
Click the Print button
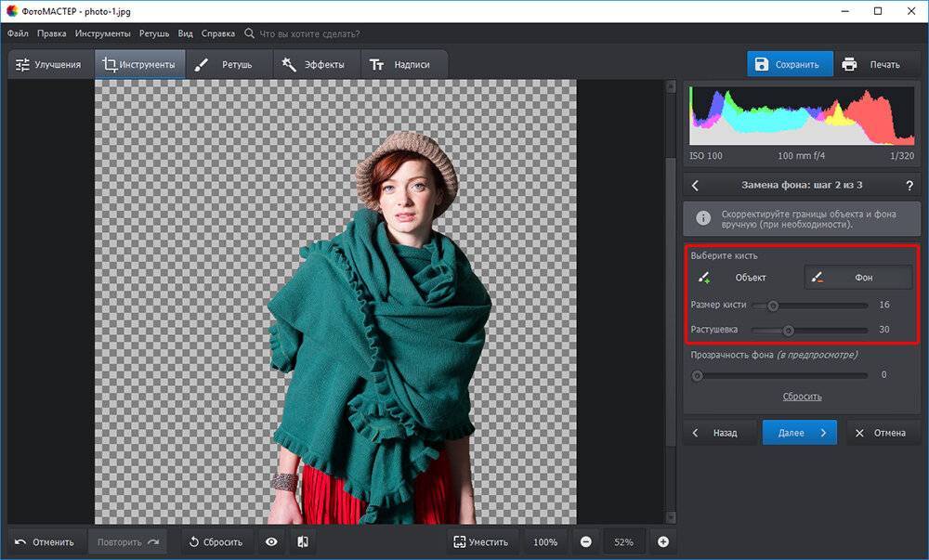871,65
